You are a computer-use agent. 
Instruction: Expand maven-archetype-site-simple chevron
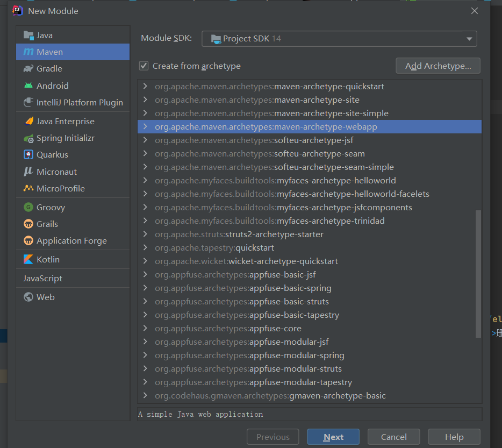(x=145, y=113)
